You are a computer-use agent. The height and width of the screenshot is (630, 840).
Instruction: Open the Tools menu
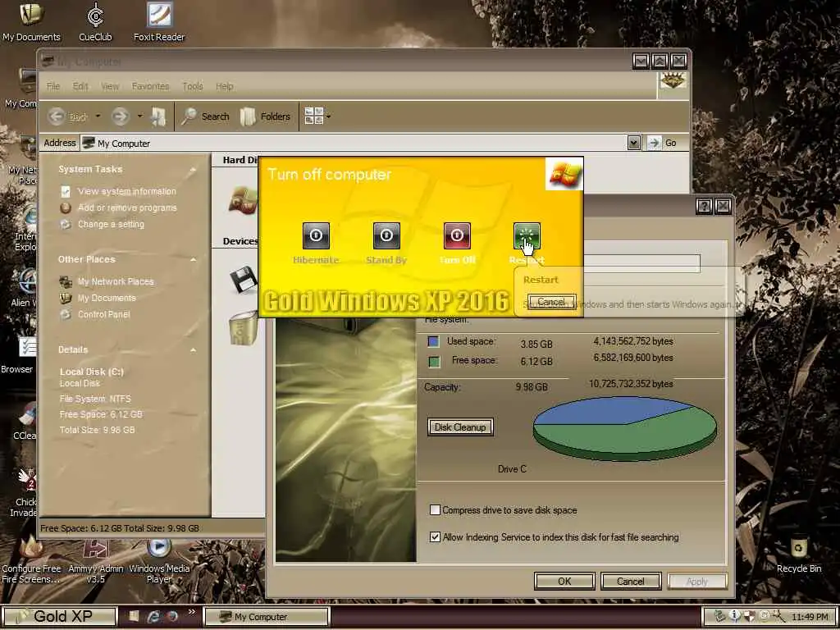[193, 86]
